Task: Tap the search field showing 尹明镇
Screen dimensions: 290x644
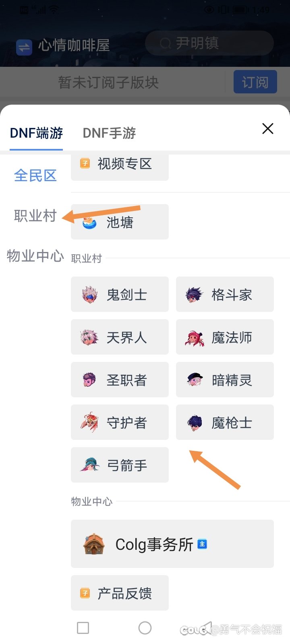Action: (209, 43)
